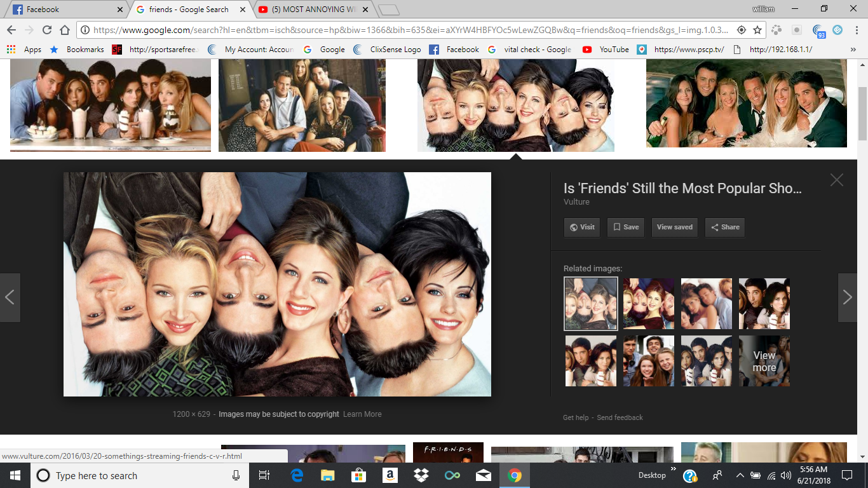Image resolution: width=868 pixels, height=488 pixels.
Task: View site information icon in address bar
Action: click(85, 30)
